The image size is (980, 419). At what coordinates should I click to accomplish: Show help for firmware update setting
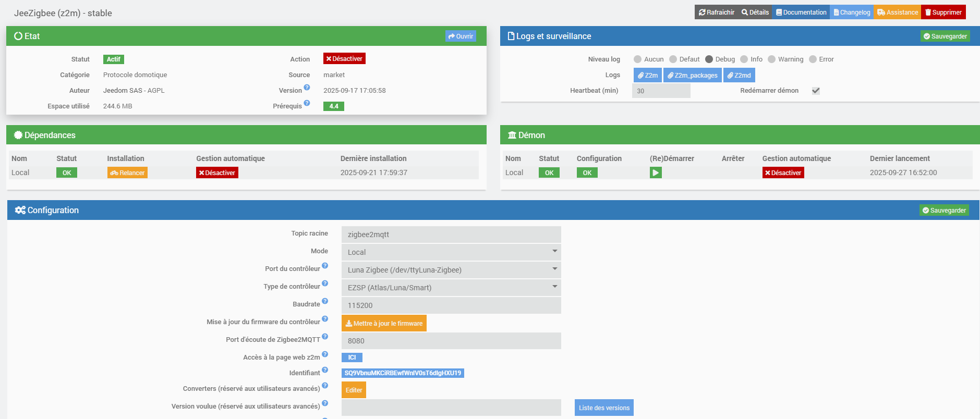click(x=325, y=319)
